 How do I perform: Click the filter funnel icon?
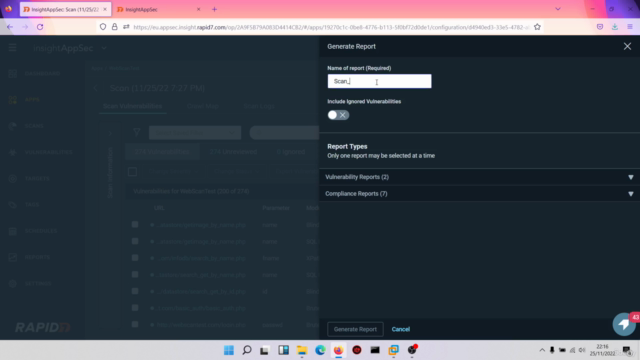coord(137,132)
